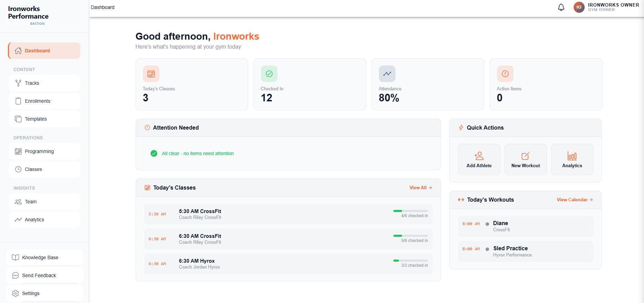The image size is (644, 303).
Task: Open the Diane CrossFit workout
Action: (526, 226)
